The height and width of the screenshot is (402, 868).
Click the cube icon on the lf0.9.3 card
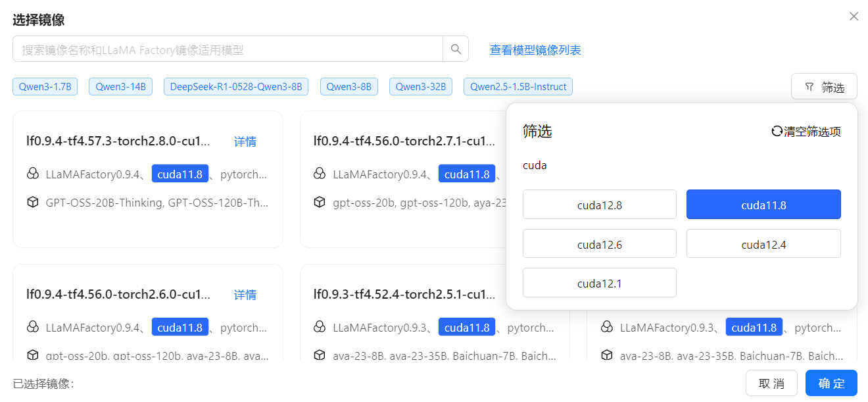320,355
